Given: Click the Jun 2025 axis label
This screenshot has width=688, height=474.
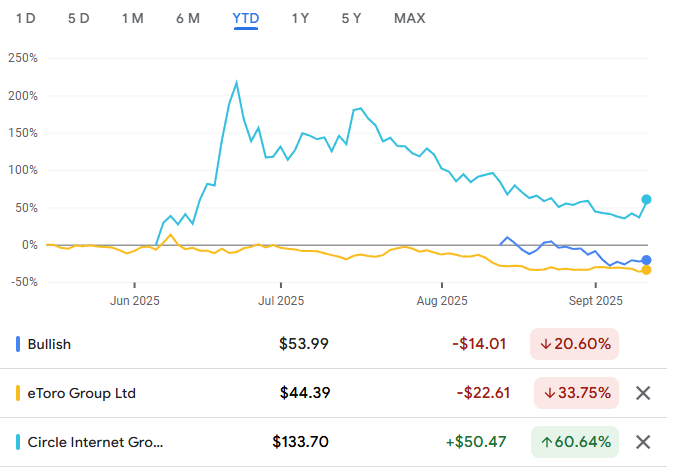Looking at the screenshot, I should (135, 301).
